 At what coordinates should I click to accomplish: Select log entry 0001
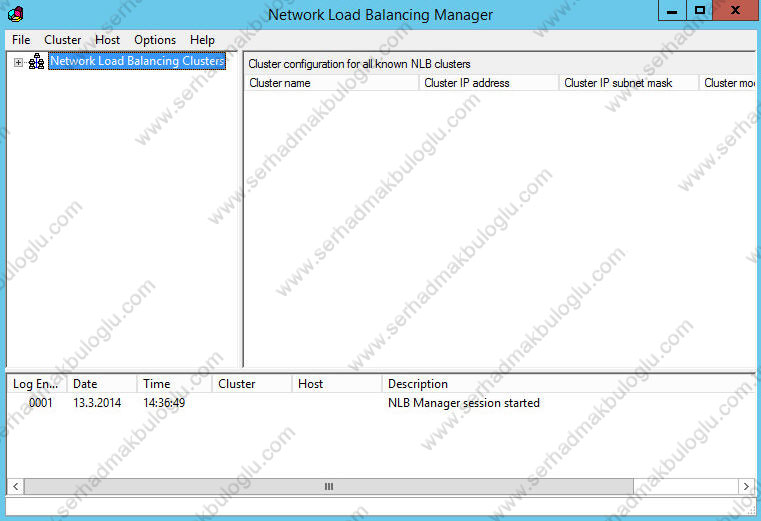40,403
